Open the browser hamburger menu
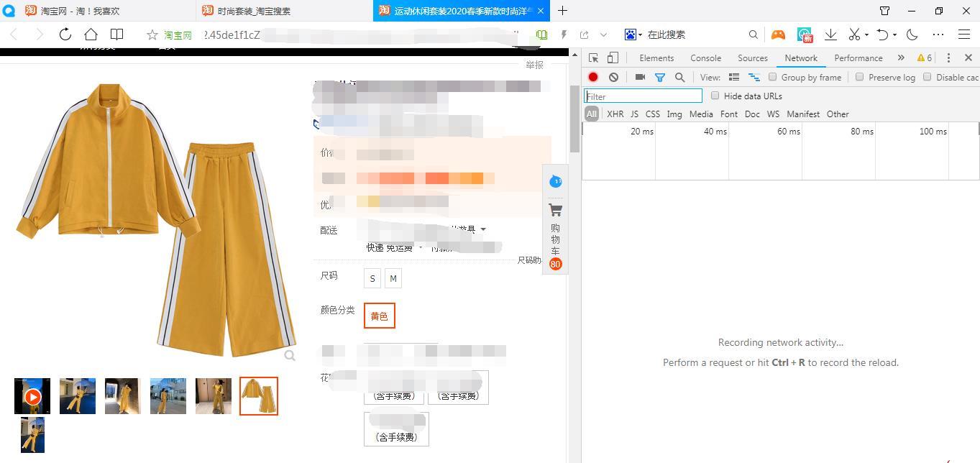 964,35
